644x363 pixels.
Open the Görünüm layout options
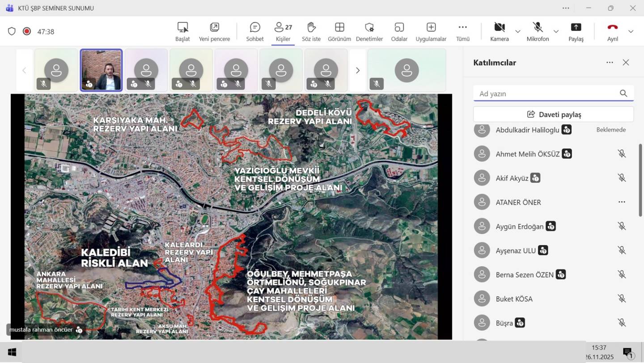(x=339, y=32)
